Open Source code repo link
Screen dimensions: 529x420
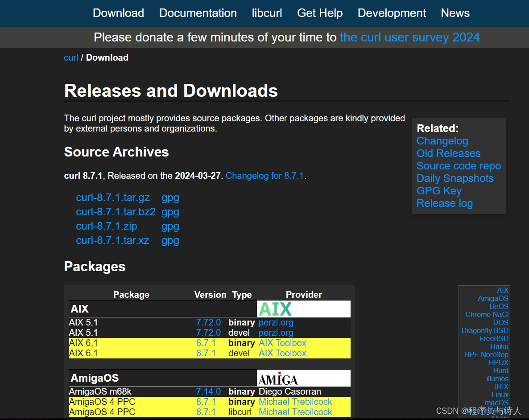[459, 166]
